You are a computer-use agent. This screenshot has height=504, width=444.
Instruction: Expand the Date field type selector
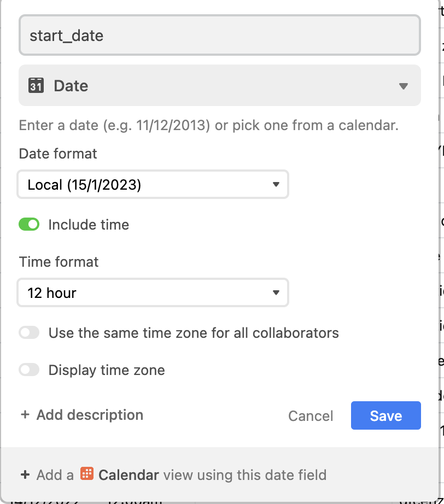click(220, 85)
